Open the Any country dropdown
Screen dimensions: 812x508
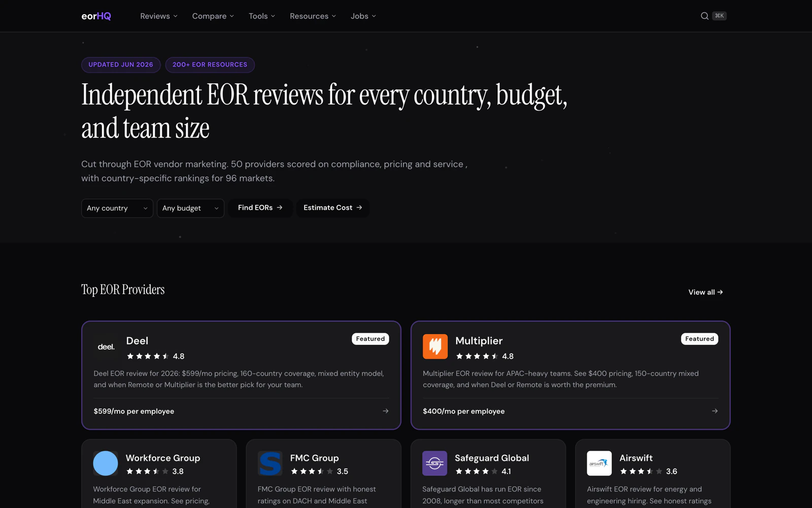pyautogui.click(x=117, y=208)
